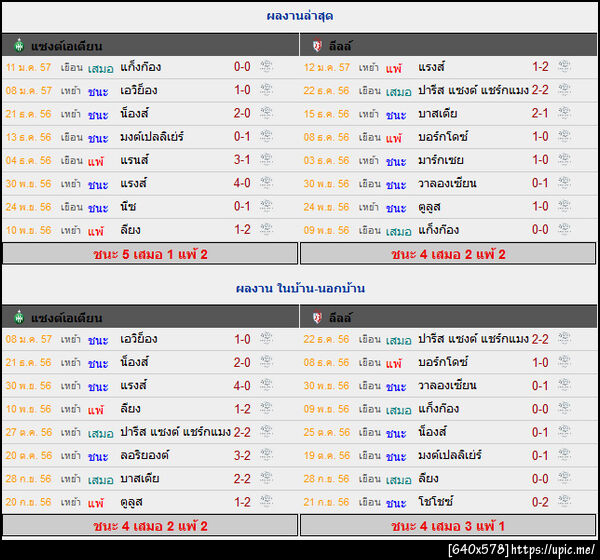Click opponent name ลอริยองต์
The width and height of the screenshot is (600, 560).
[x=144, y=455]
